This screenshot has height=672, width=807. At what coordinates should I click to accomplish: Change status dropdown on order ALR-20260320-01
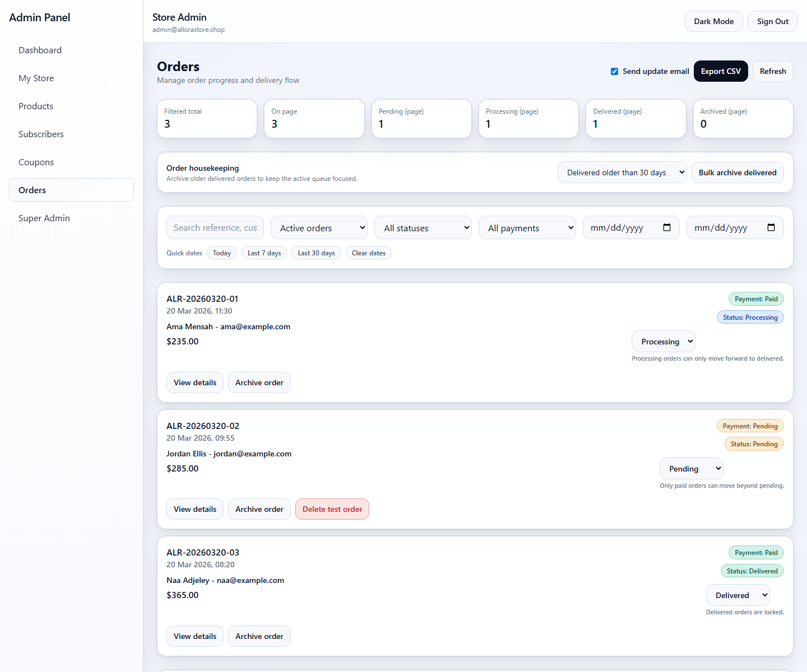664,341
